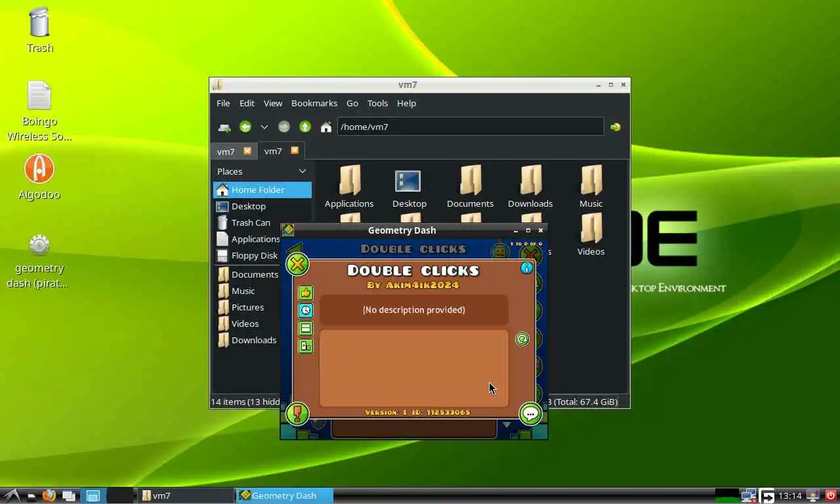The width and height of the screenshot is (840, 504).
Task: Open comment box via speech bubble icon
Action: coord(530,413)
